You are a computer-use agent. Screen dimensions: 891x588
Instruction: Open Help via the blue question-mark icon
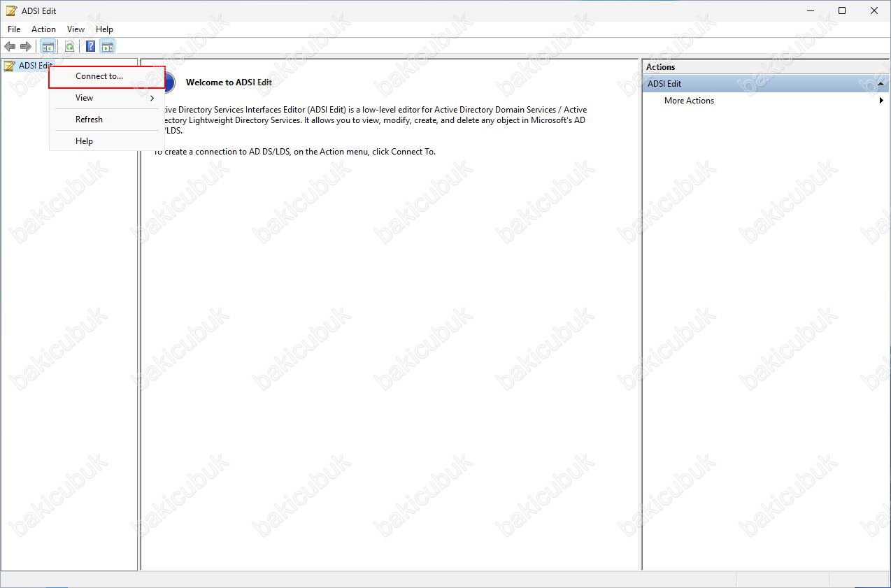coord(90,46)
